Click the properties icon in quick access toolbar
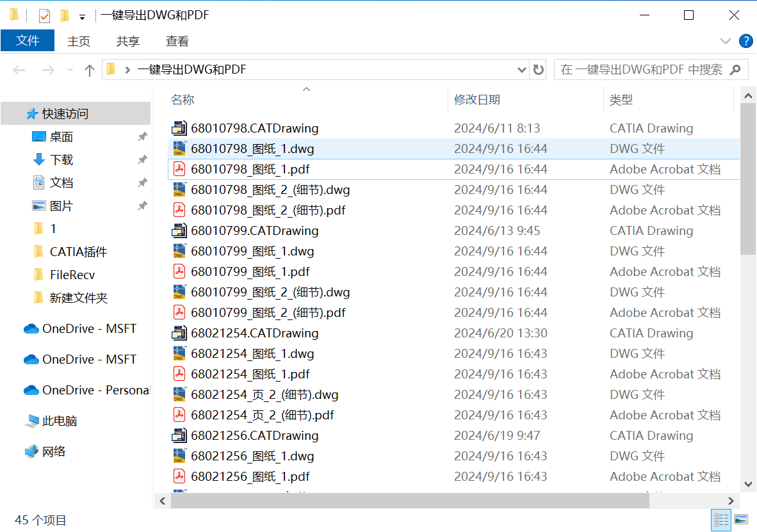The image size is (757, 532). pyautogui.click(x=44, y=15)
